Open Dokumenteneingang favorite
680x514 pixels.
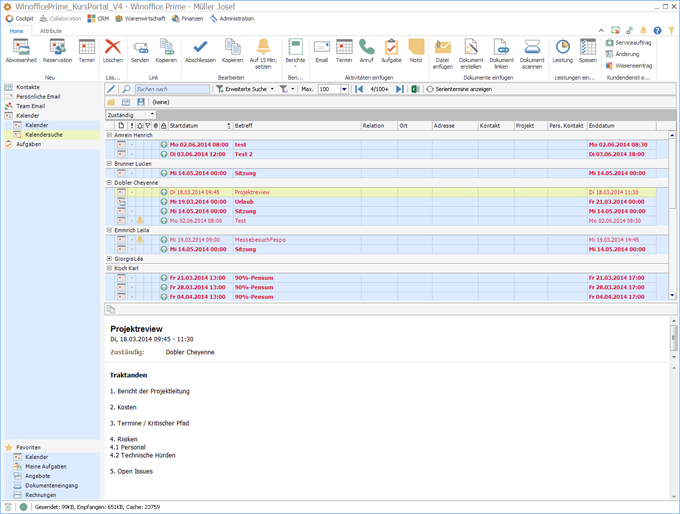[x=51, y=486]
